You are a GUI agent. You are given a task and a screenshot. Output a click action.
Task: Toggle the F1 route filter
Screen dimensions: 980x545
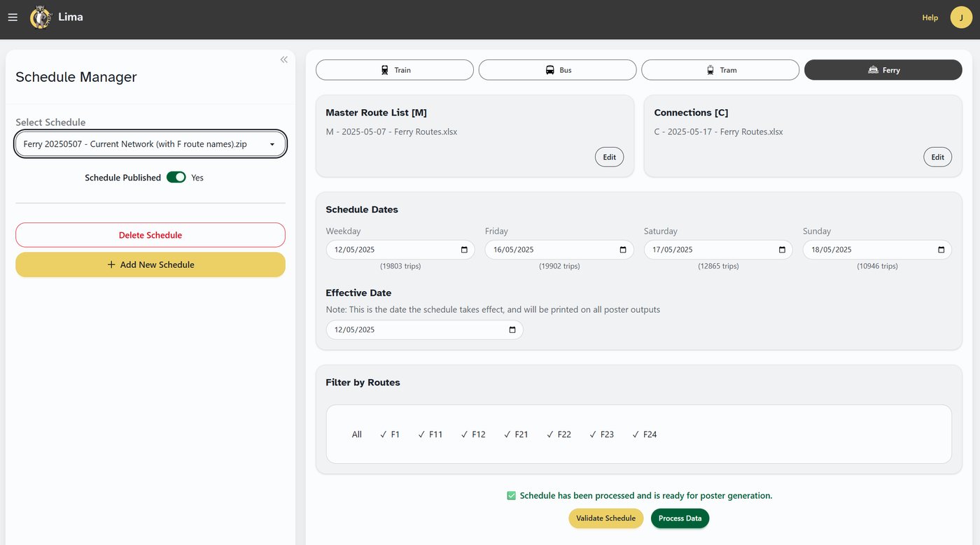pyautogui.click(x=390, y=434)
